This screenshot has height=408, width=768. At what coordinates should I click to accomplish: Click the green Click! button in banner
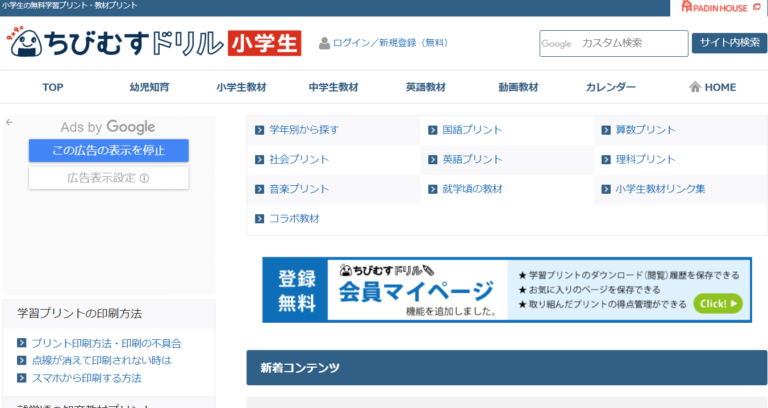coord(718,304)
